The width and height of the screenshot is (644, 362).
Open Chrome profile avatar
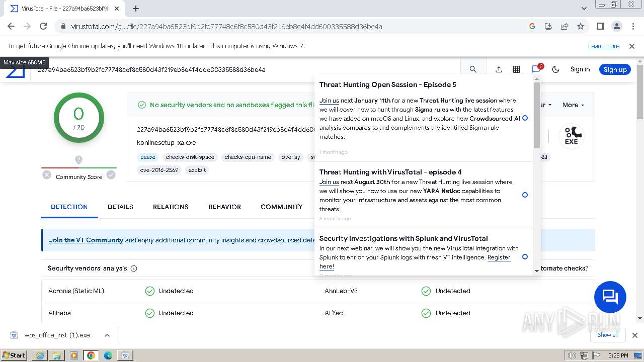pos(616,26)
